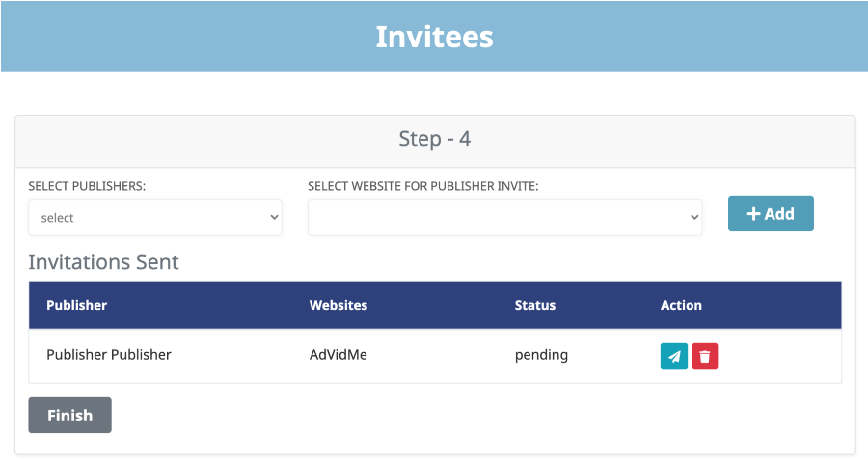Click the Websites column header
Image resolution: width=868 pixels, height=459 pixels.
(x=339, y=305)
